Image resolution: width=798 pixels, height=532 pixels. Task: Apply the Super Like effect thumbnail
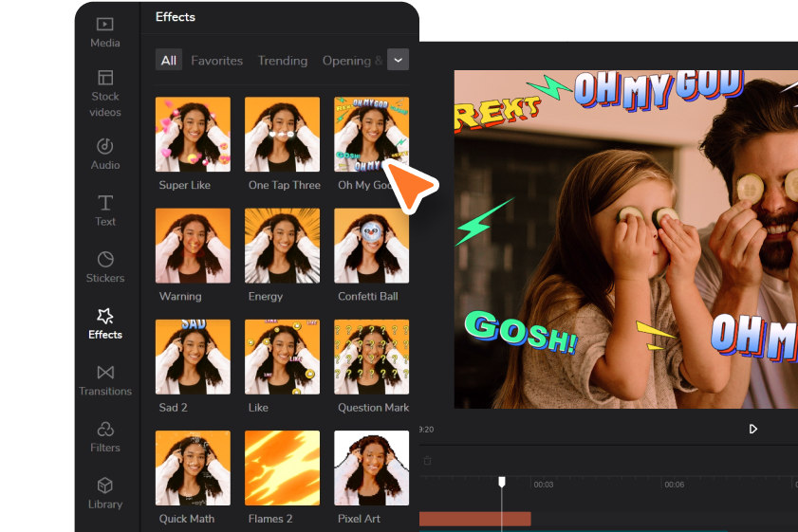(x=193, y=135)
